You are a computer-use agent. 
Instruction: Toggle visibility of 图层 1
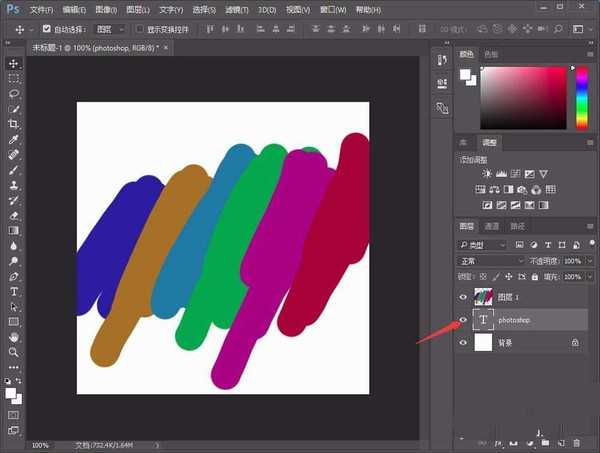(x=462, y=296)
